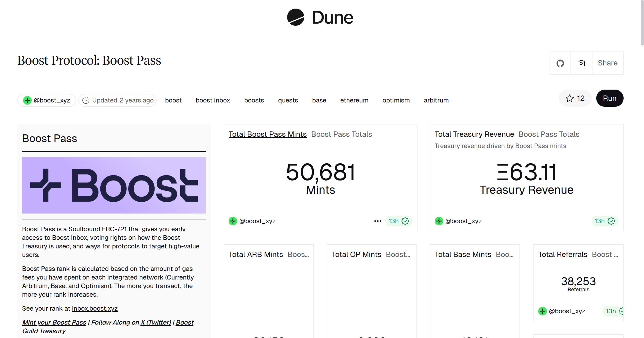Select the arbitrum tag

point(436,100)
